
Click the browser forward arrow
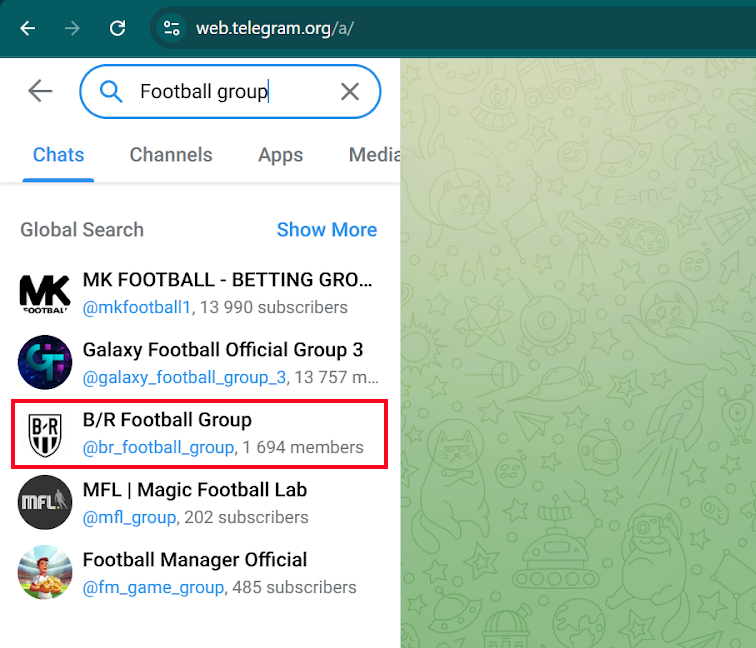pyautogui.click(x=72, y=28)
